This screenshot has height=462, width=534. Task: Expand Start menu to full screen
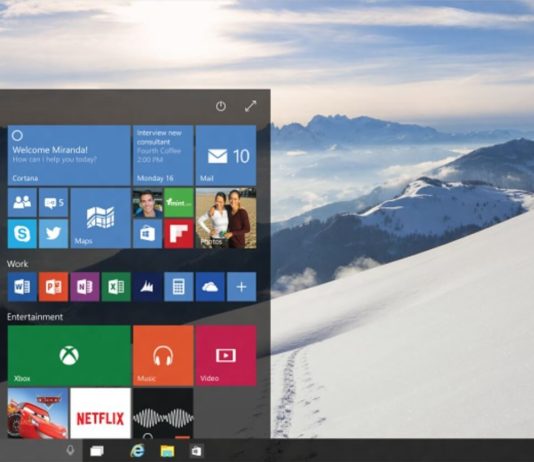[250, 106]
